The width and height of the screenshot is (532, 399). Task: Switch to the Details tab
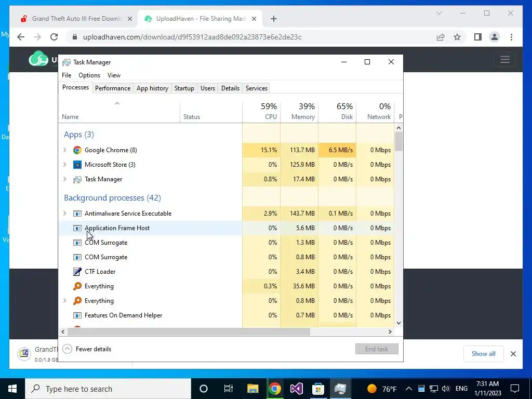click(230, 88)
